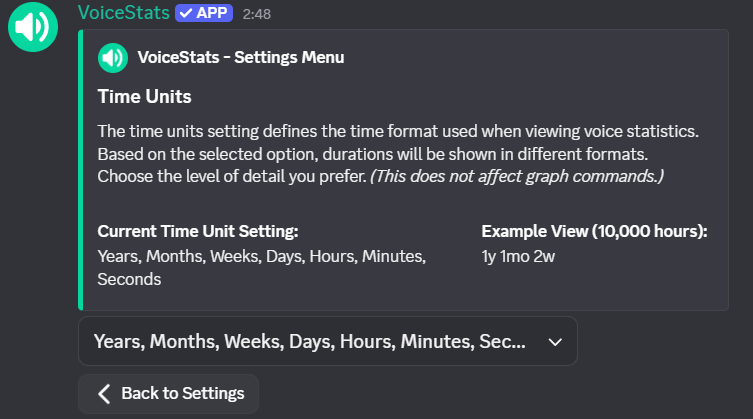753x419 pixels.
Task: Click 'Example View (10,000 hours):' heading
Action: point(594,231)
